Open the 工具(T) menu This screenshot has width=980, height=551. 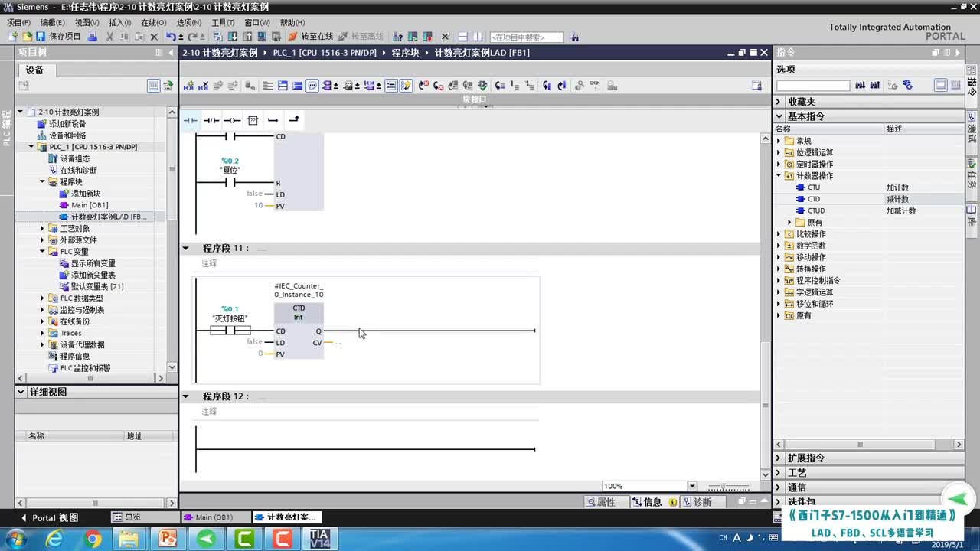(x=223, y=23)
